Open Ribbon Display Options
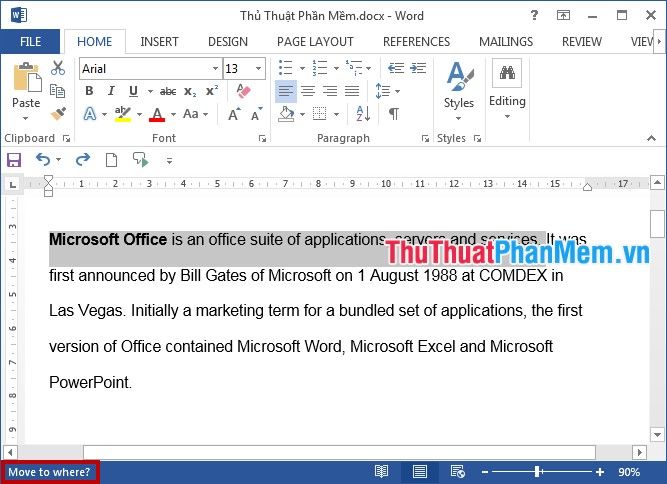667x484 pixels. [x=563, y=16]
